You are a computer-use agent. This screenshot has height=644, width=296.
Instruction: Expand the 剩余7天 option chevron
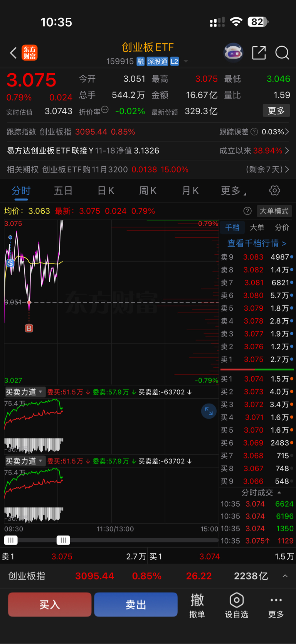click(287, 169)
